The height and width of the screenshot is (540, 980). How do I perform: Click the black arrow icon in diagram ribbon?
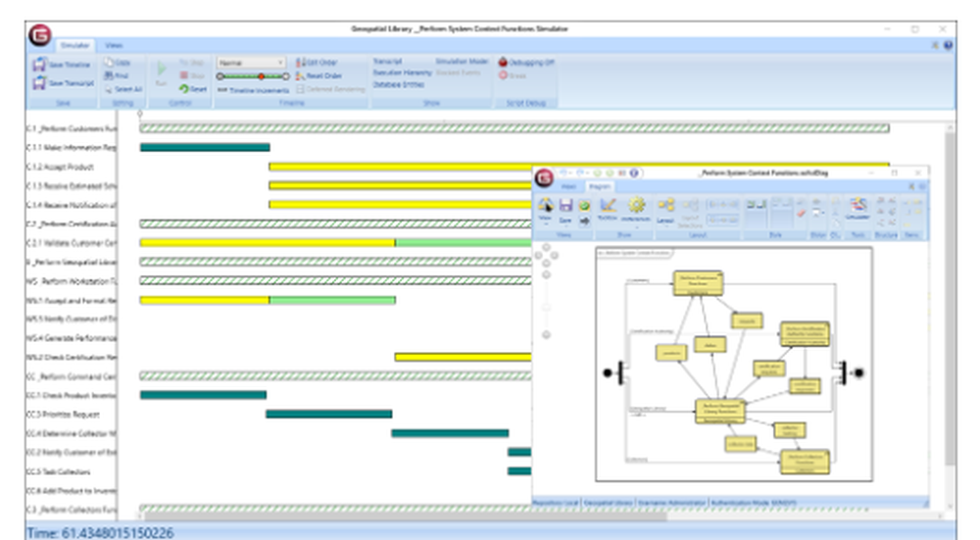click(584, 221)
